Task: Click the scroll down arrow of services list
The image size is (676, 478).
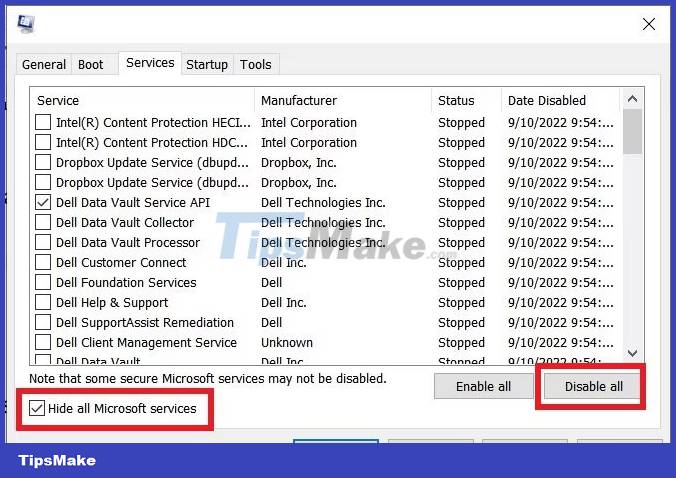Action: click(x=632, y=353)
